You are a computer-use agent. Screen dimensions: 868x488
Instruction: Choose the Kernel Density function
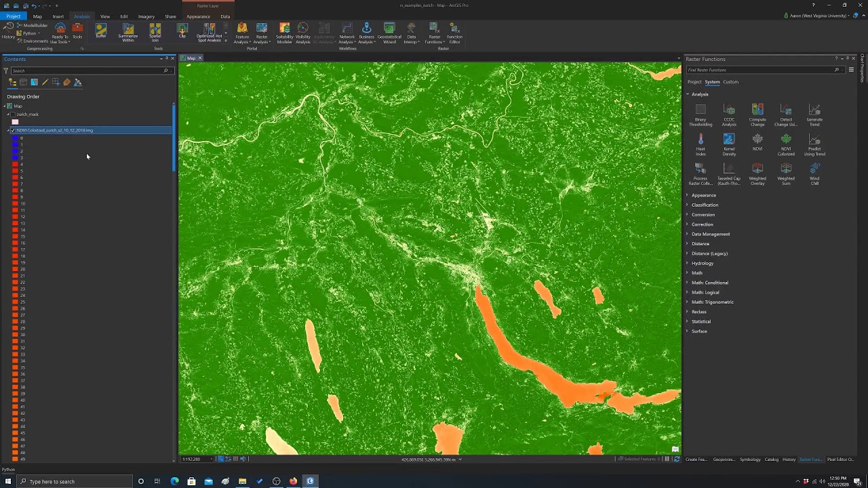pos(729,144)
